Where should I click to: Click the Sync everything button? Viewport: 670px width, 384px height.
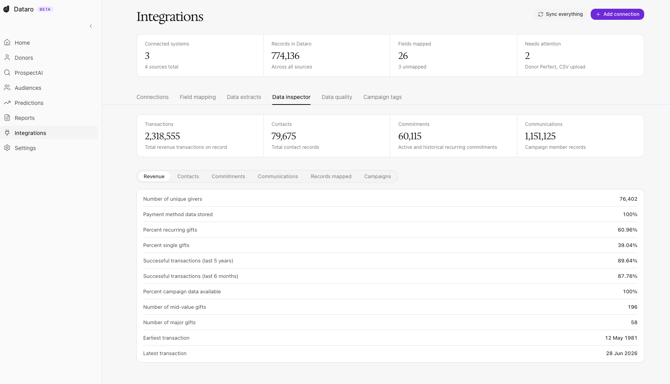pos(560,14)
